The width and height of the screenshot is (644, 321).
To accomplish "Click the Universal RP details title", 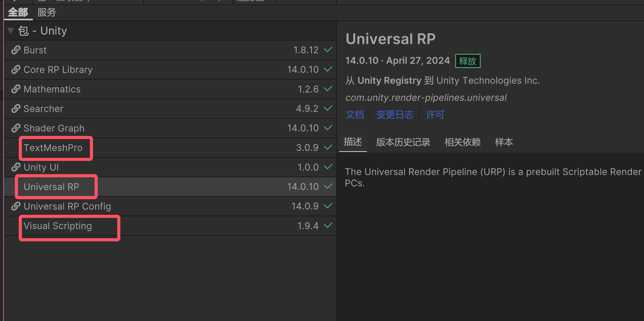I will [390, 39].
